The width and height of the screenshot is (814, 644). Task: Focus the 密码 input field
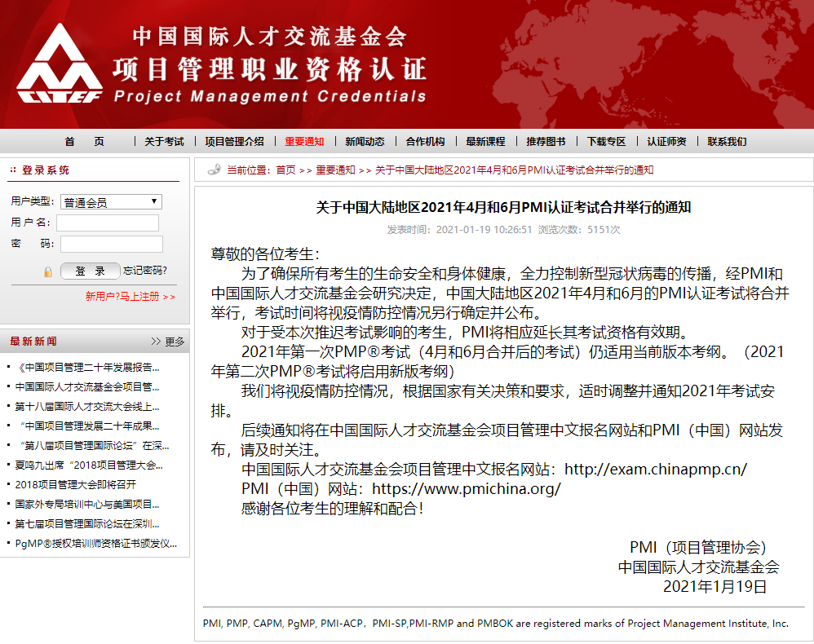click(x=112, y=244)
